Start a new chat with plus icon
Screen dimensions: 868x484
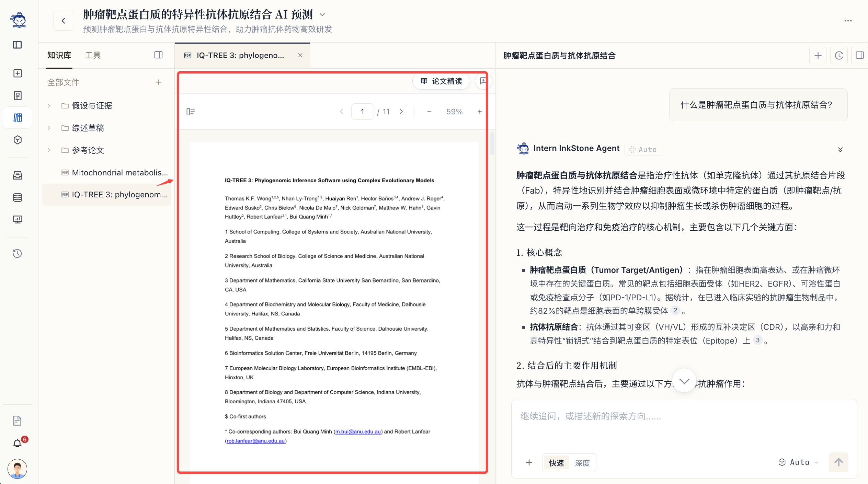(818, 55)
